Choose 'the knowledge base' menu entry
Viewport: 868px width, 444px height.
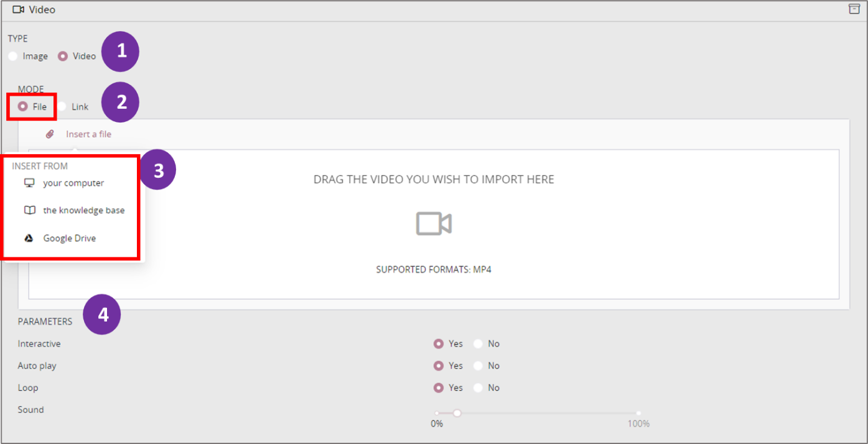(x=83, y=210)
